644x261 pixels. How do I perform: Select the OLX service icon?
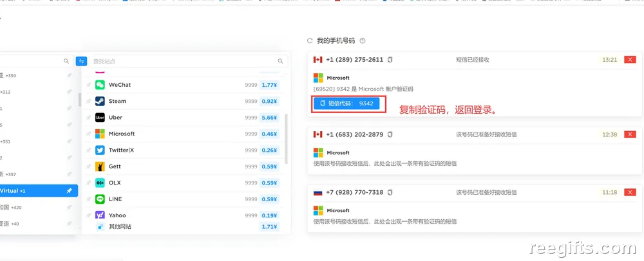click(x=100, y=183)
